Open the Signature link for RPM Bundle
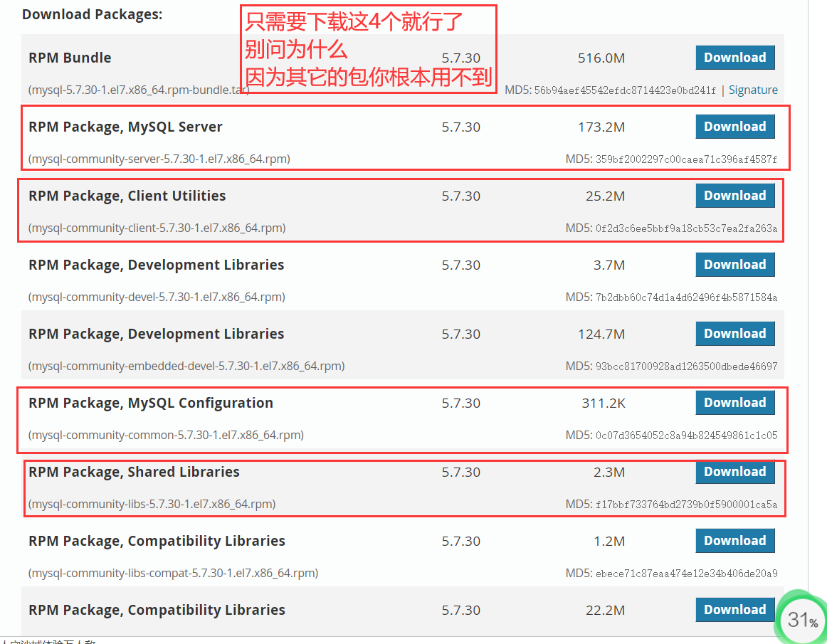The width and height of the screenshot is (827, 644). click(753, 90)
